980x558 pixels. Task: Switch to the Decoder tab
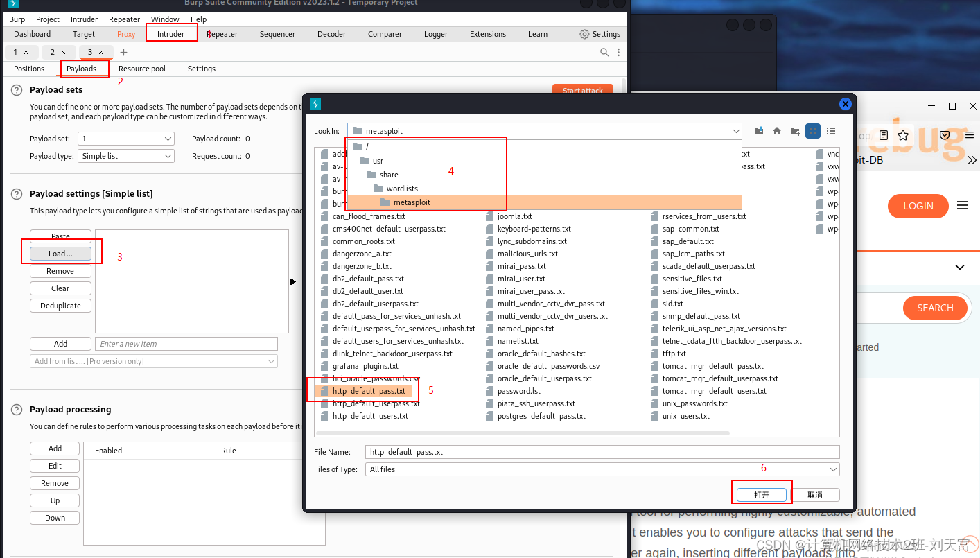coord(331,34)
